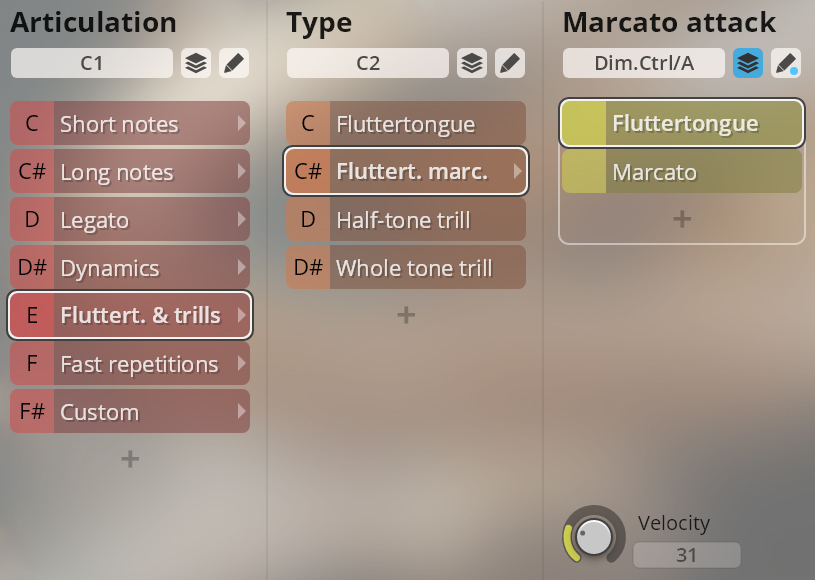Add a new articulation with plus icon
This screenshot has height=580, width=815.
coord(130,459)
